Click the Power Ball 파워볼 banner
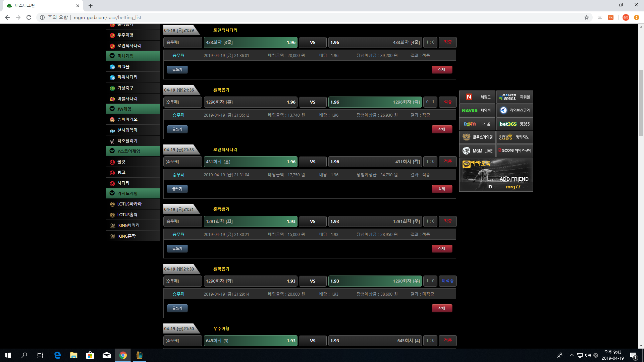 [514, 97]
